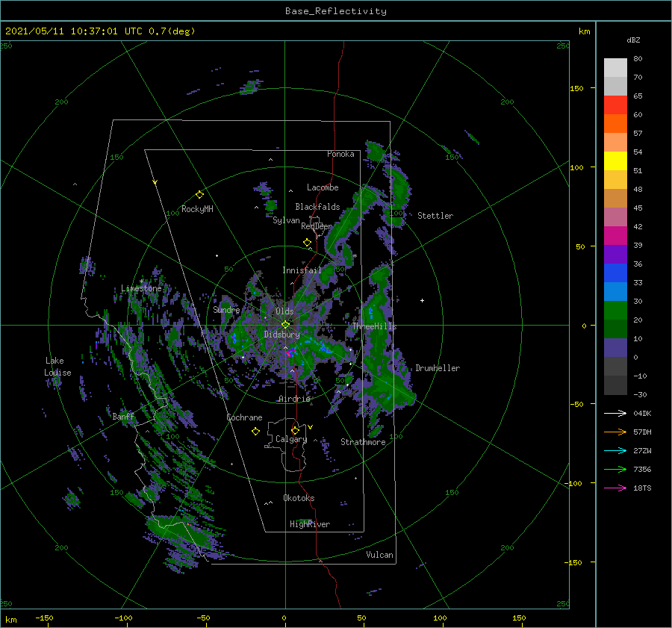Click the lightest gray 80–70 dBZ swatch
The width and height of the screenshot is (672, 628).
click(615, 68)
